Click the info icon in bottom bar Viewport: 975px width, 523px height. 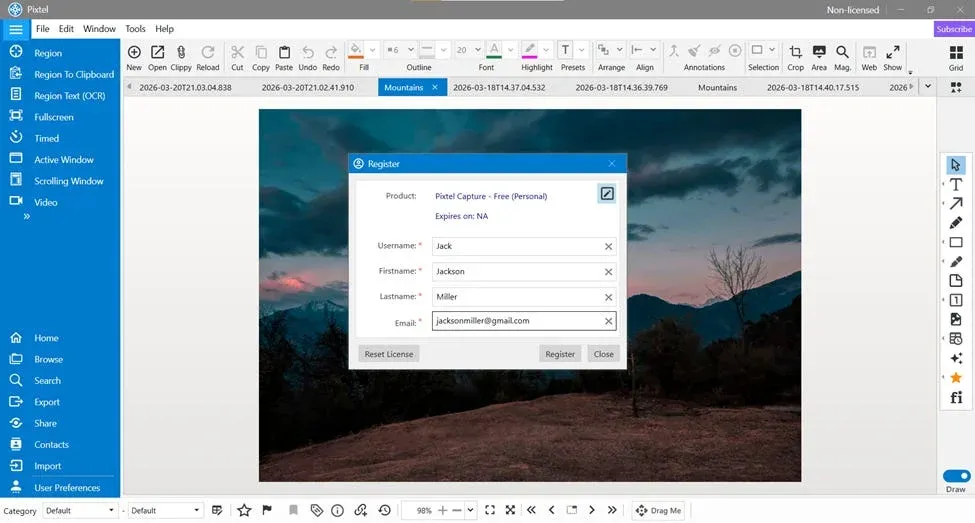pos(338,511)
